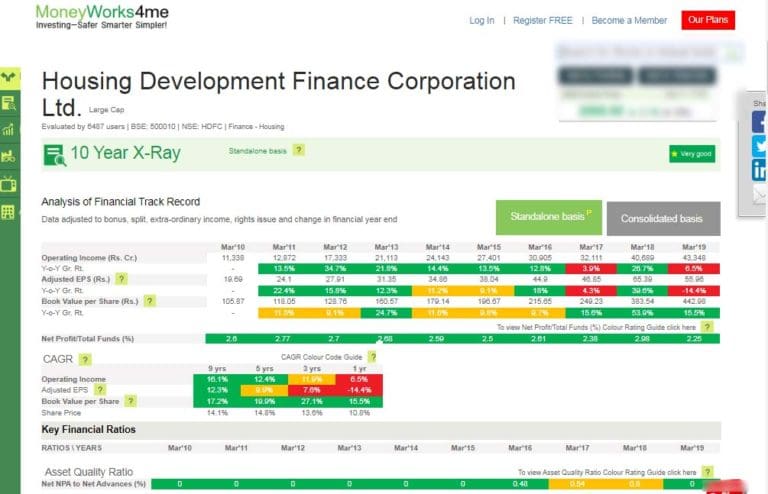Share page on Facebook
Screen dimensions: 768x494
(x=759, y=122)
